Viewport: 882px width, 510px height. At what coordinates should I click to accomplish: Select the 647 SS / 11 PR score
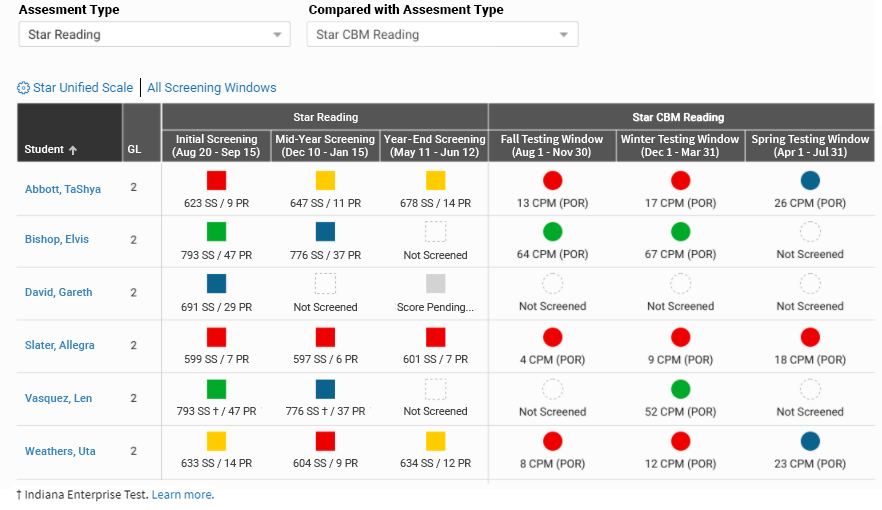click(325, 204)
